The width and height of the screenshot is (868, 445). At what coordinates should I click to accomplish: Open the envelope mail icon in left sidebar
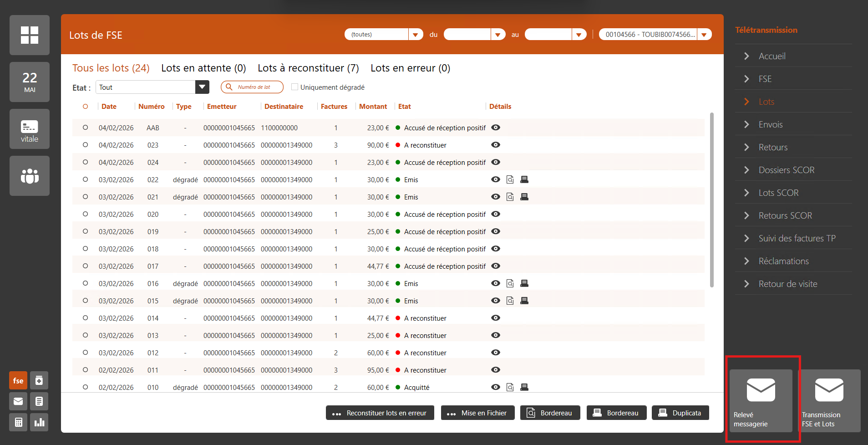(18, 401)
